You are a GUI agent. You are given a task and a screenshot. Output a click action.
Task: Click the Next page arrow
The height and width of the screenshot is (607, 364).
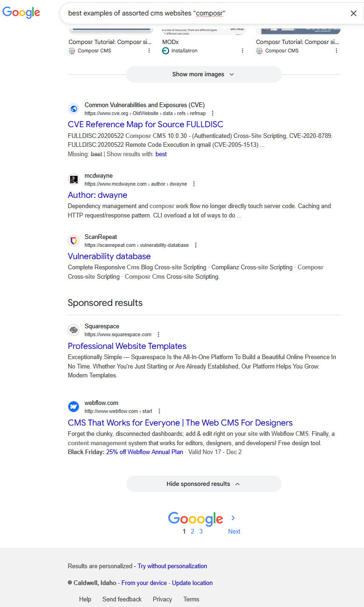pos(233,518)
